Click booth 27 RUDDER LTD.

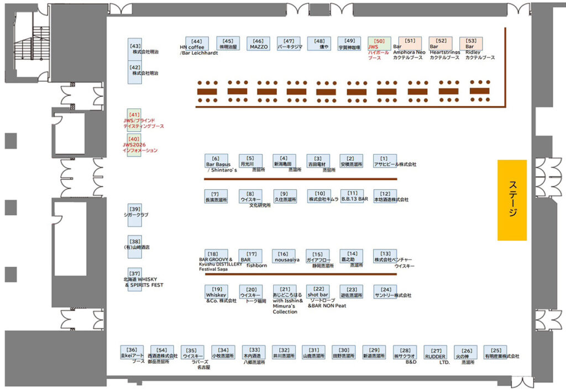(436, 353)
